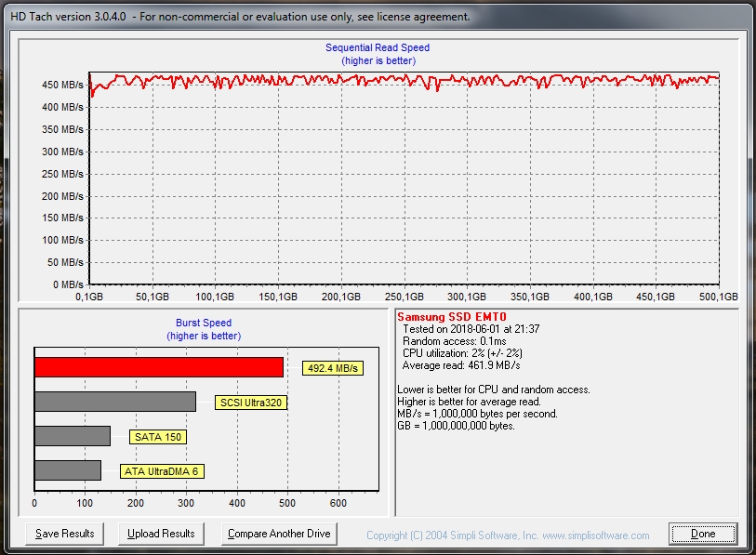Viewport: 756px width, 555px height.
Task: Click the gray SATA 150 bar
Action: point(73,436)
